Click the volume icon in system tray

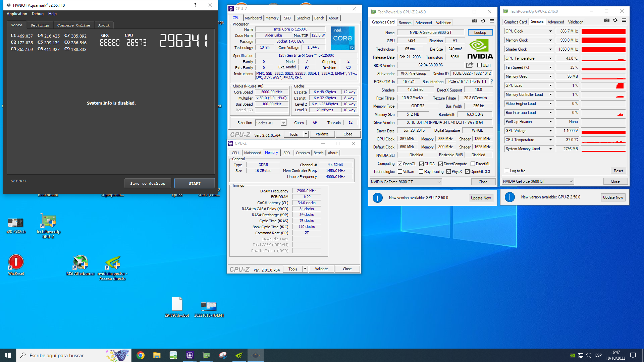(589, 355)
